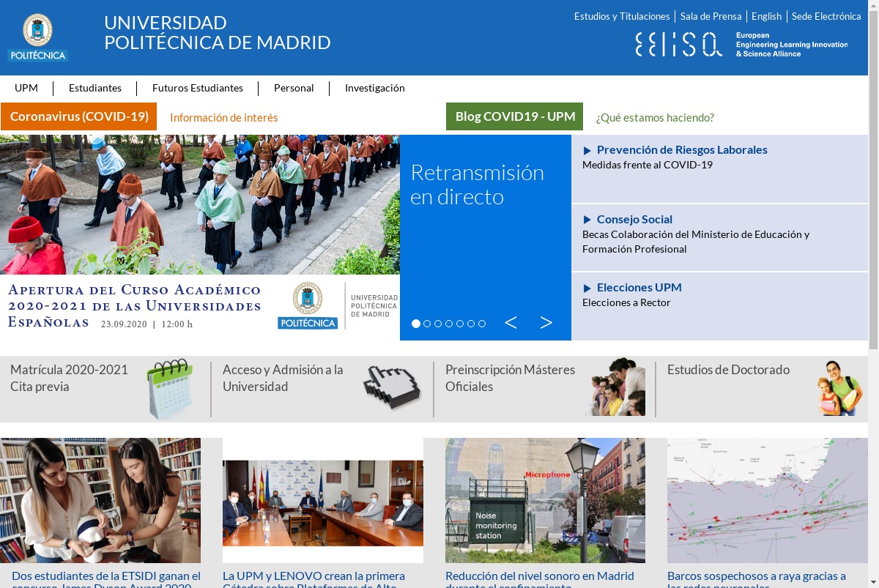Image resolution: width=879 pixels, height=588 pixels.
Task: Open the Personal menu
Action: pos(294,88)
